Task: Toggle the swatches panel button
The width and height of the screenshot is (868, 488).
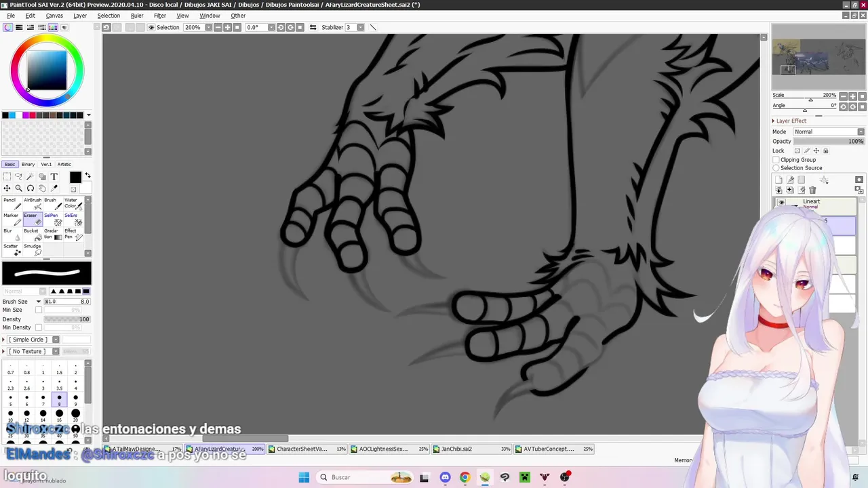Action: point(53,27)
